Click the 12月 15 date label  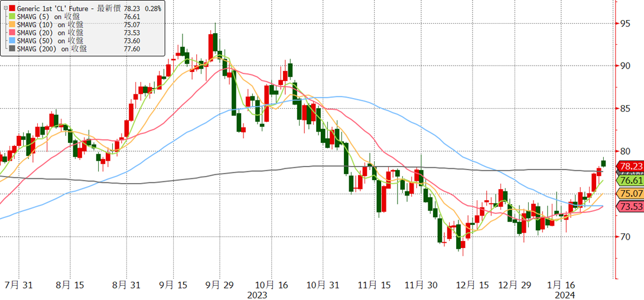471,285
